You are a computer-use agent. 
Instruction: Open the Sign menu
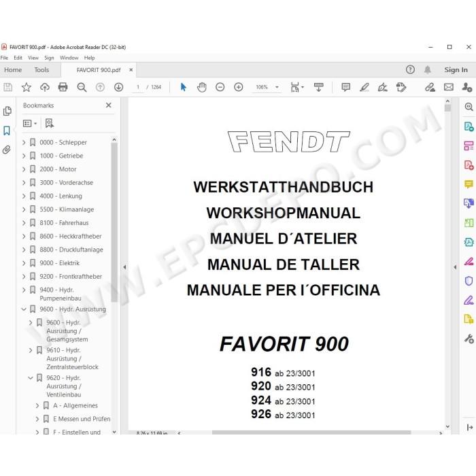click(x=49, y=58)
